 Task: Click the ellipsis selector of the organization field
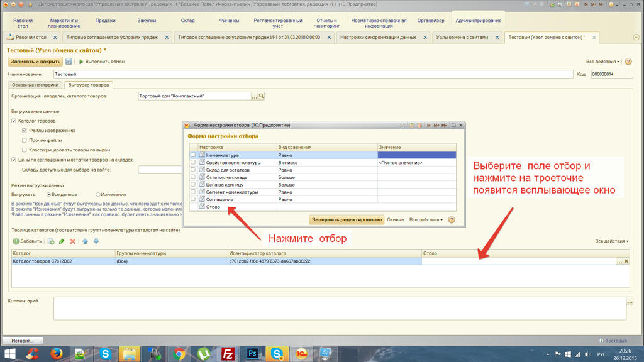click(255, 96)
